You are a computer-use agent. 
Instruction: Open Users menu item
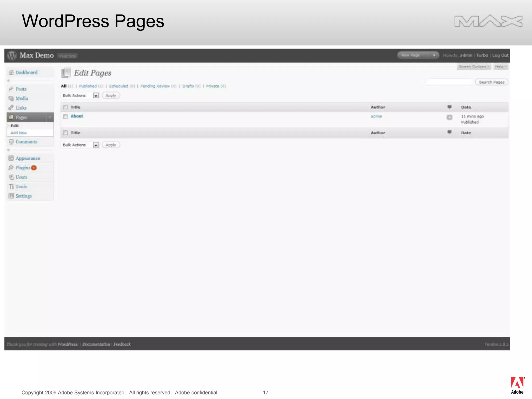[x=21, y=177]
